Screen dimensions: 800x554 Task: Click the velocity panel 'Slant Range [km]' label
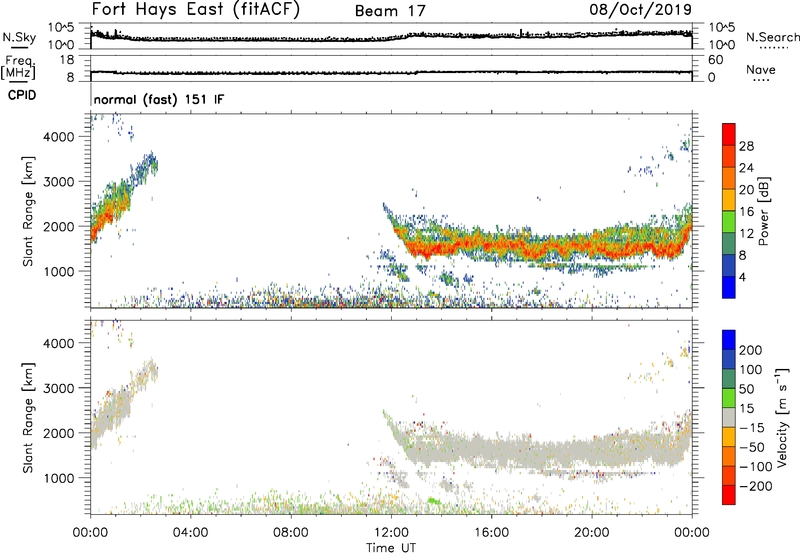click(28, 417)
